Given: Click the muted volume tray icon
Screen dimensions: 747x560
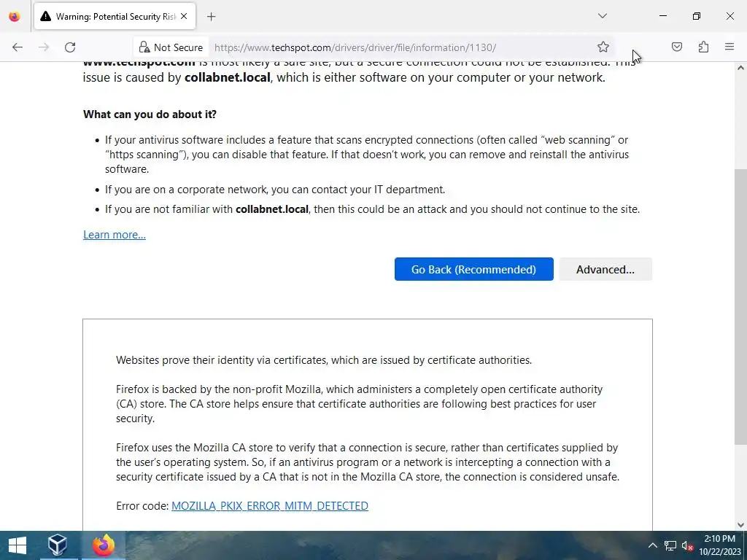Looking at the screenshot, I should pos(687,545).
